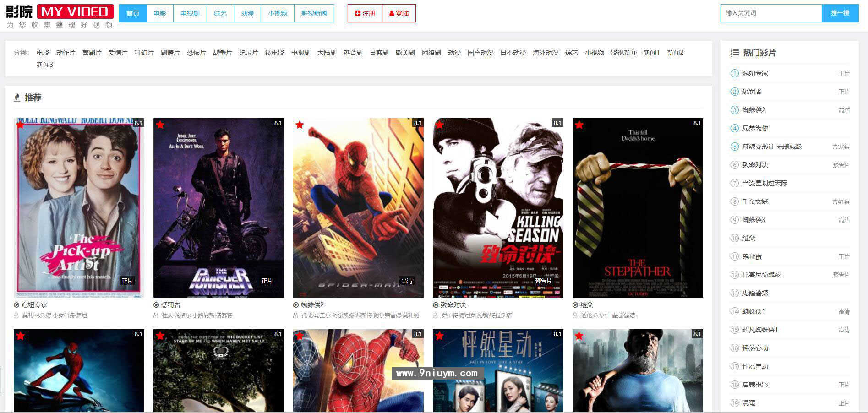Focus the 输入关键词 search field
This screenshot has height=413, width=868.
click(771, 13)
